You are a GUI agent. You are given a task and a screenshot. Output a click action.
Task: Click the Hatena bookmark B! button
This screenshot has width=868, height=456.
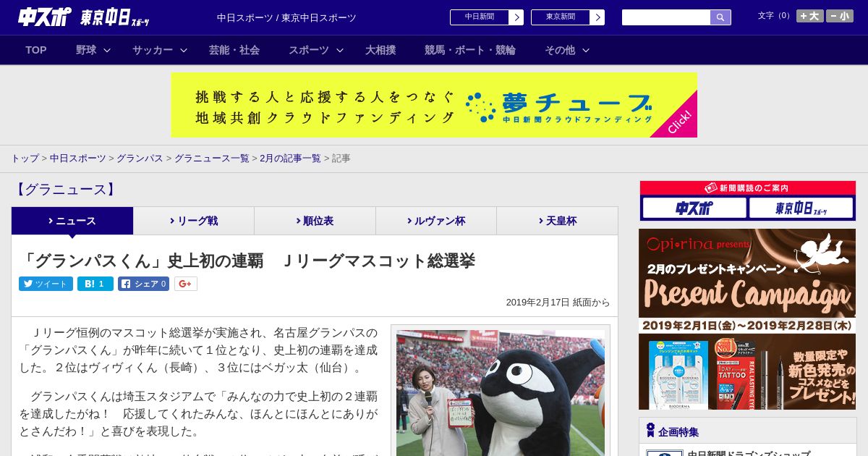point(95,284)
